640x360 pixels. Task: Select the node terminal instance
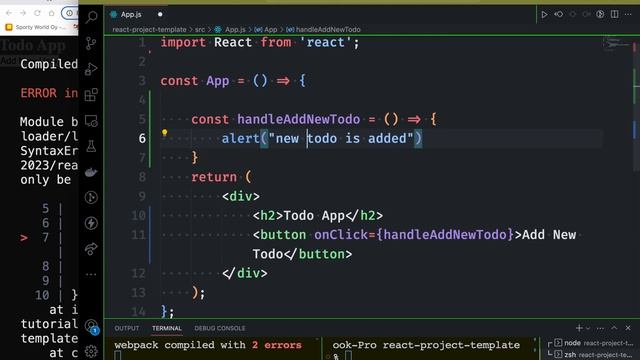(x=594, y=343)
